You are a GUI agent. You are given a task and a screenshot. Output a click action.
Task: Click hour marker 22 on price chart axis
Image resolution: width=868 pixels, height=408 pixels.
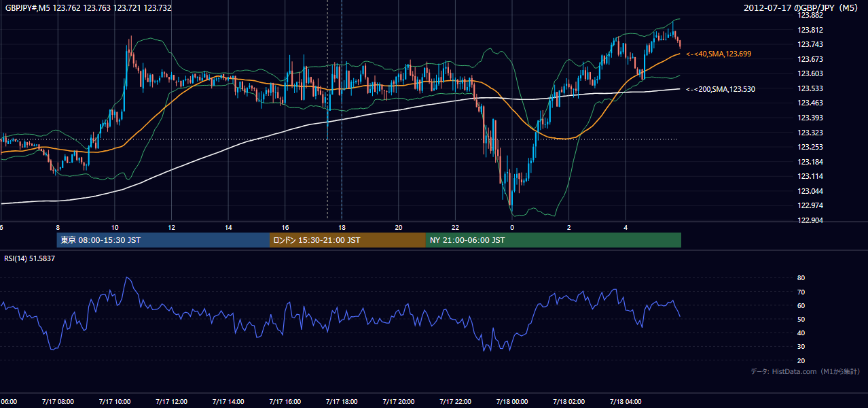tap(455, 228)
